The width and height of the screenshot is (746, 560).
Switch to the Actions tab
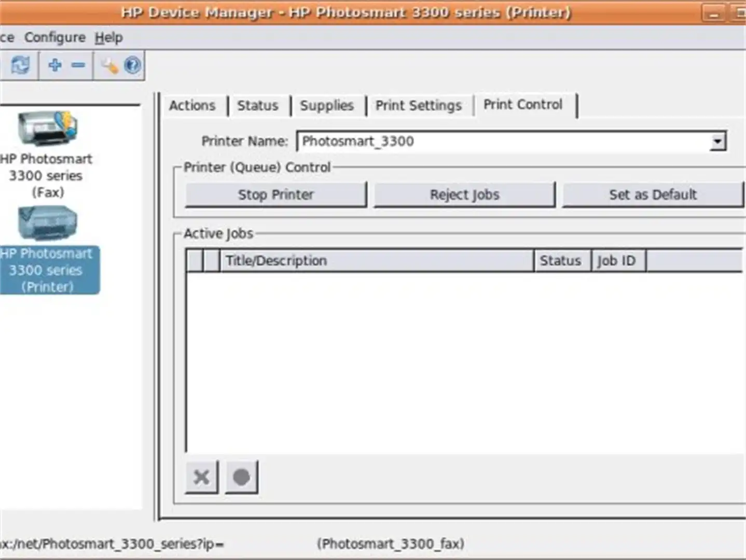tap(192, 105)
